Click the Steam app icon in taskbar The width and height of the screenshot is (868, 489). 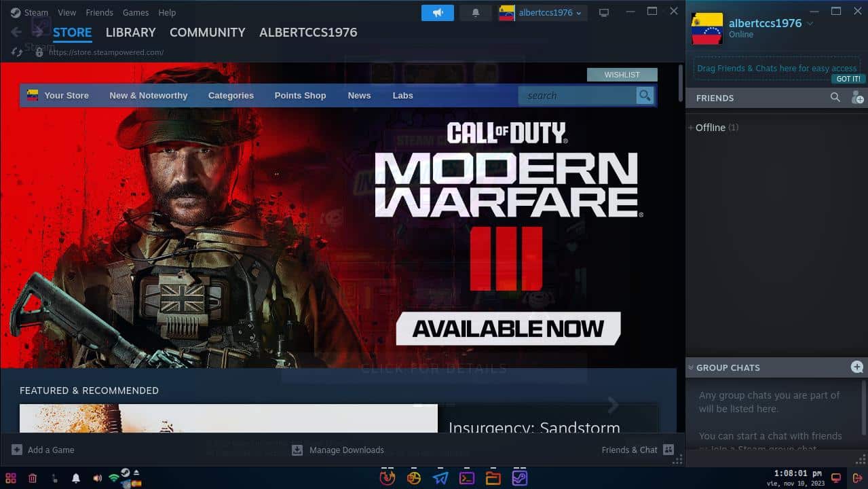click(520, 478)
